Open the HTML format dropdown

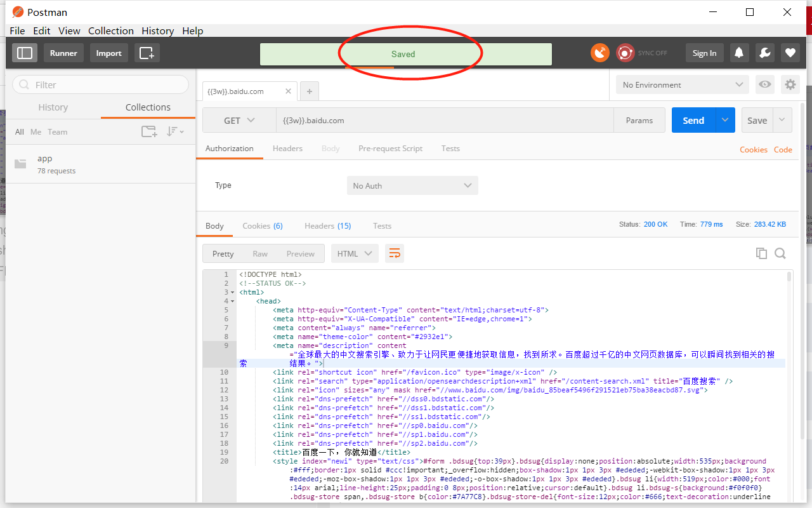pos(355,253)
